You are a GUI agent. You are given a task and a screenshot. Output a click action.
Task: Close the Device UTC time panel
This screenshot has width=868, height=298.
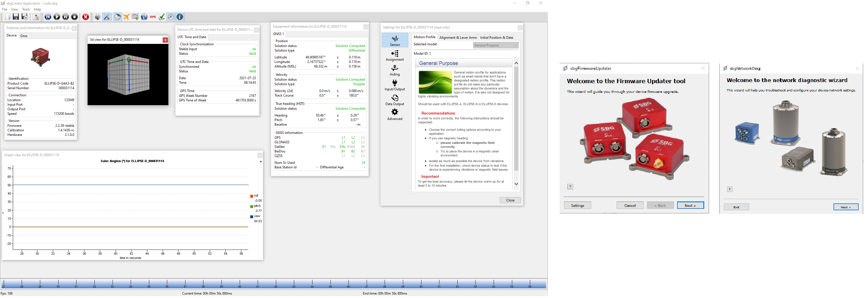(x=257, y=30)
